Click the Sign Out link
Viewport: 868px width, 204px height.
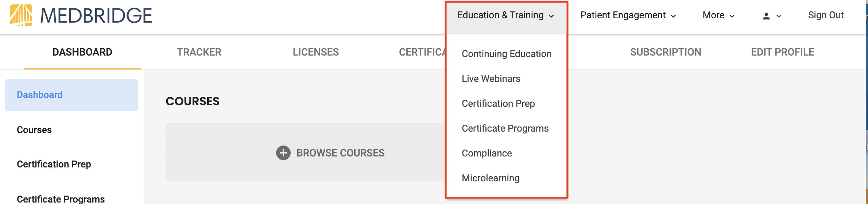click(826, 15)
